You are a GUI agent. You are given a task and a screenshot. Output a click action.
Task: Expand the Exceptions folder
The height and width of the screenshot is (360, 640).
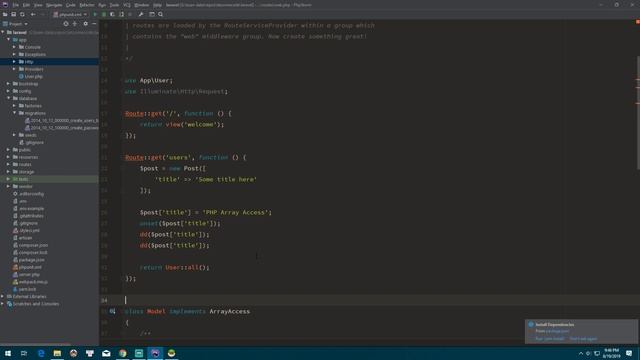click(x=14, y=54)
